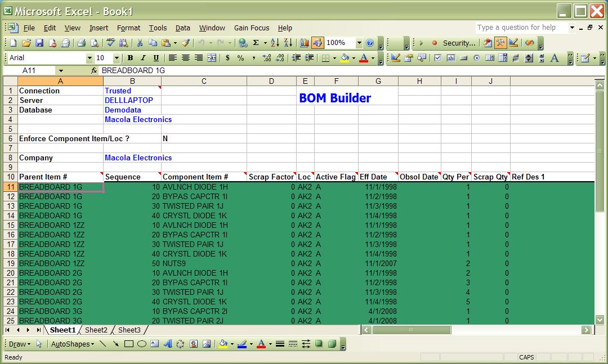Click the blue Line Color brush on Drawing toolbar
Viewport: 608px width, 364px height.
[242, 344]
